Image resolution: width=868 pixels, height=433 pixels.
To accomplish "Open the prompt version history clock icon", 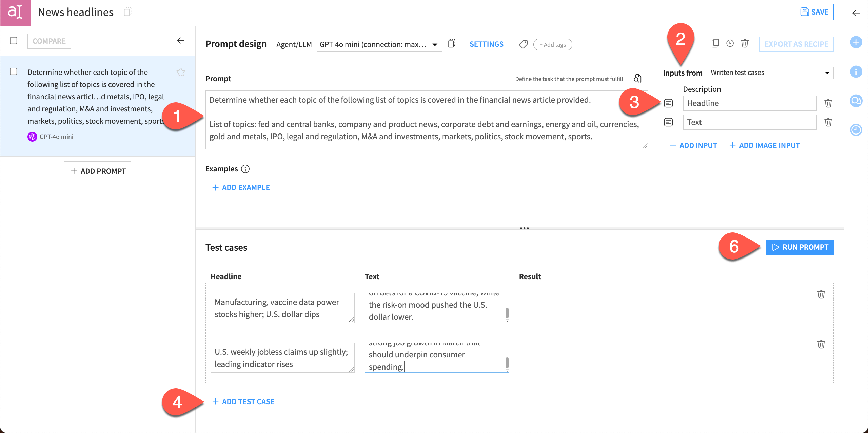I will 730,43.
